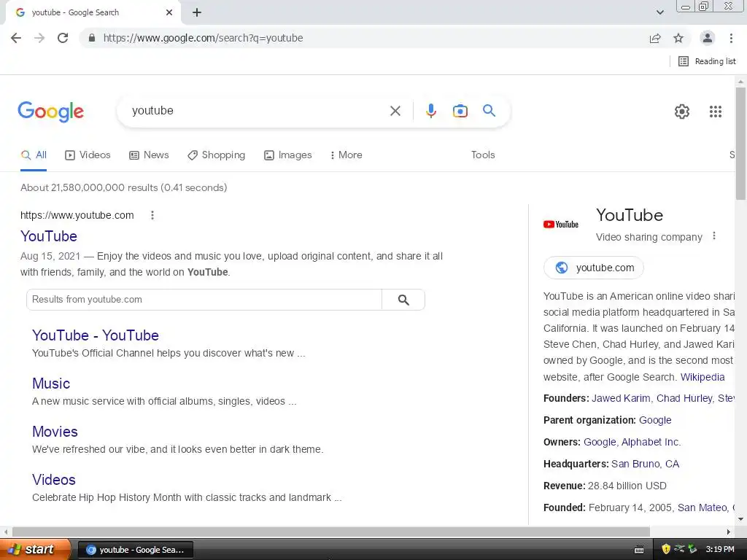Bookmark this page with the star icon
The image size is (747, 560).
(x=678, y=38)
